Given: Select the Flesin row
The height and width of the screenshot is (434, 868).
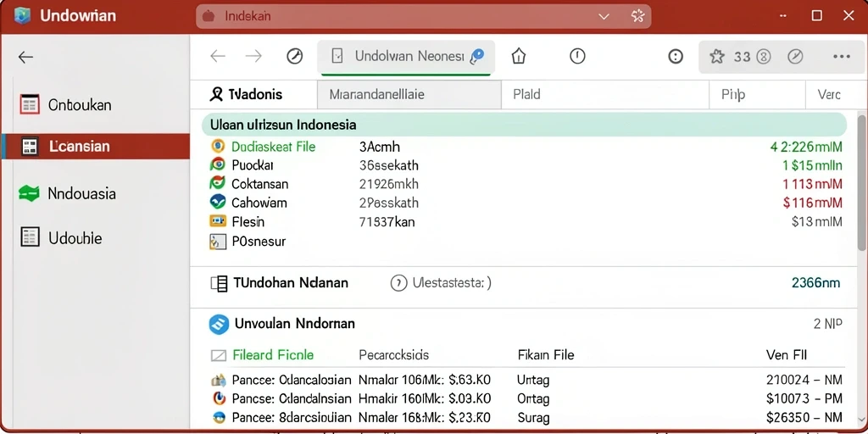Looking at the screenshot, I should [x=526, y=222].
